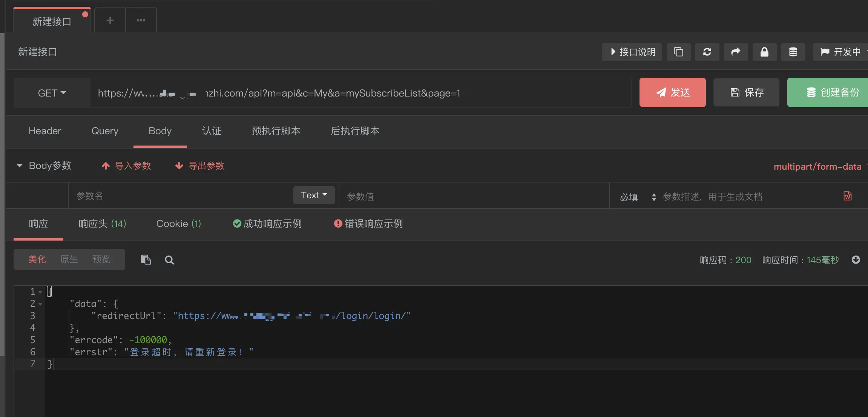Click the share arrow icon
The width and height of the screenshot is (868, 417).
[x=735, y=52]
